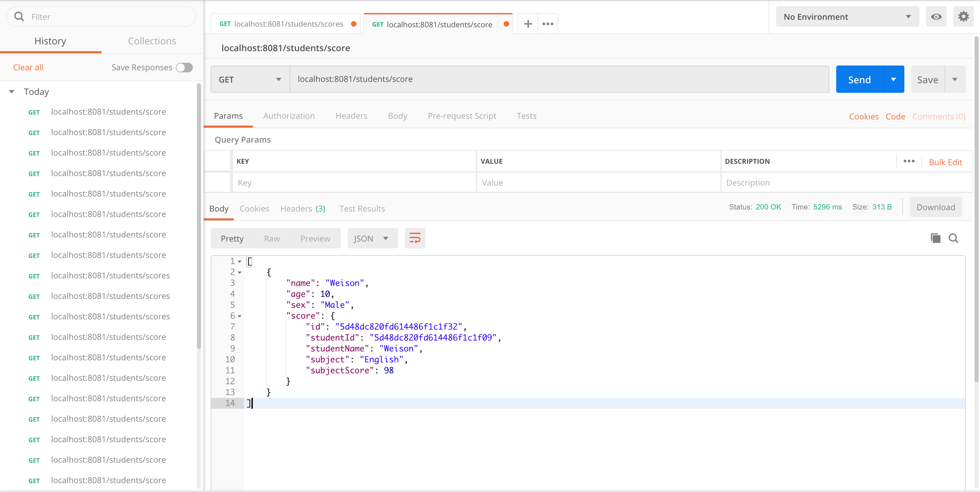Click the search response magnifier icon
The image size is (980, 492).
coord(953,238)
